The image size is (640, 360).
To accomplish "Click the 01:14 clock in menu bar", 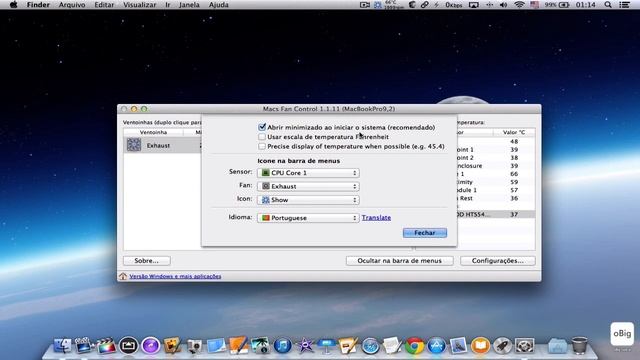I will pos(585,5).
